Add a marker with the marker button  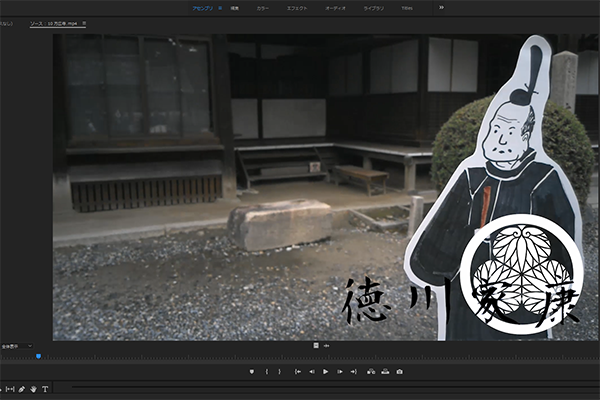[251, 371]
